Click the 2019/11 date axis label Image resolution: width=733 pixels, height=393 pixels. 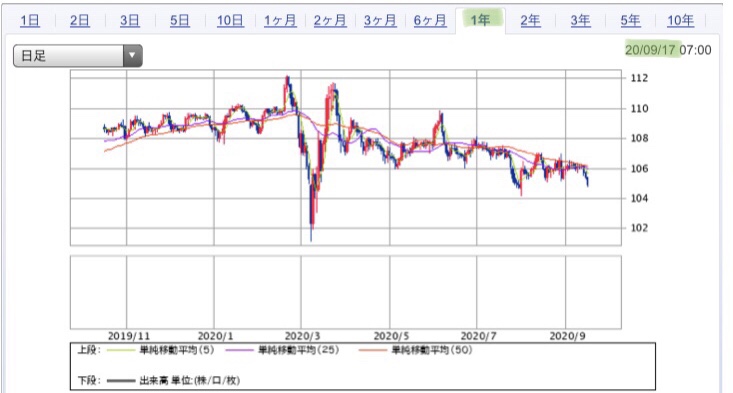pyautogui.click(x=129, y=336)
